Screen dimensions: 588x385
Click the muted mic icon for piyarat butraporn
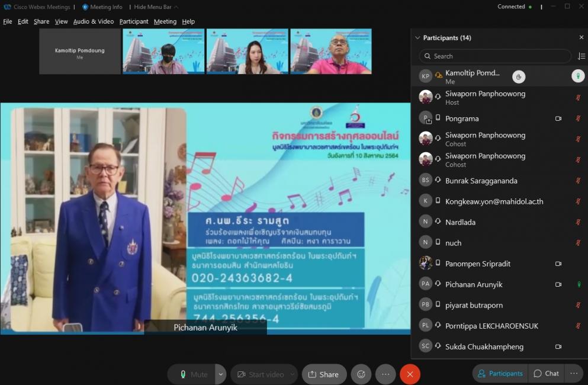pyautogui.click(x=579, y=305)
